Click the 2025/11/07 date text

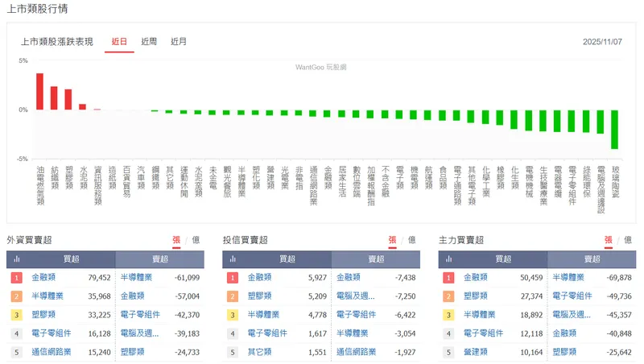pyautogui.click(x=602, y=42)
